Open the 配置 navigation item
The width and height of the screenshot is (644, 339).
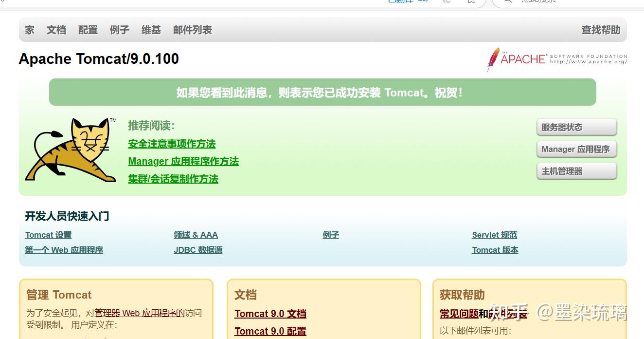click(x=88, y=30)
